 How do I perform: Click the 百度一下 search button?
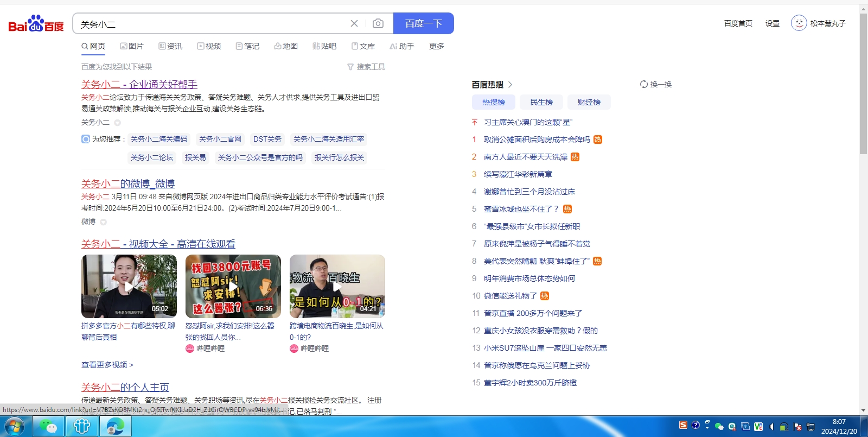[424, 23]
